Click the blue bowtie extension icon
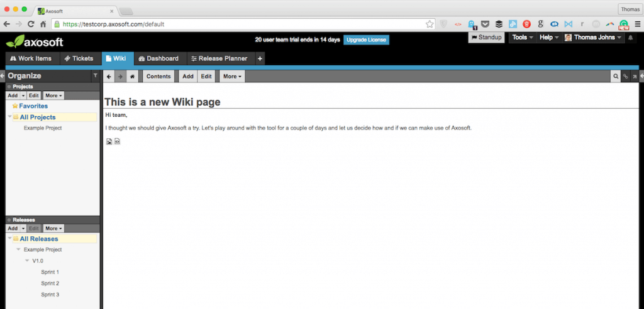This screenshot has height=309, width=644. 569,24
